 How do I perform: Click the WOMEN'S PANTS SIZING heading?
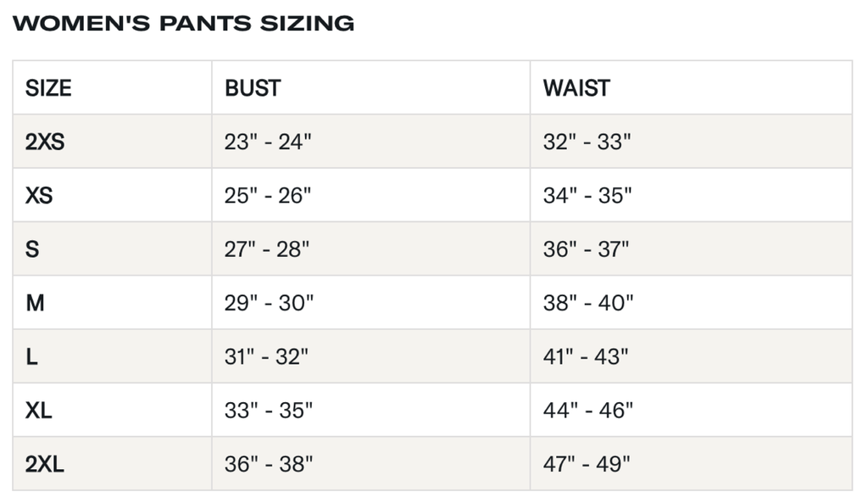click(x=183, y=24)
